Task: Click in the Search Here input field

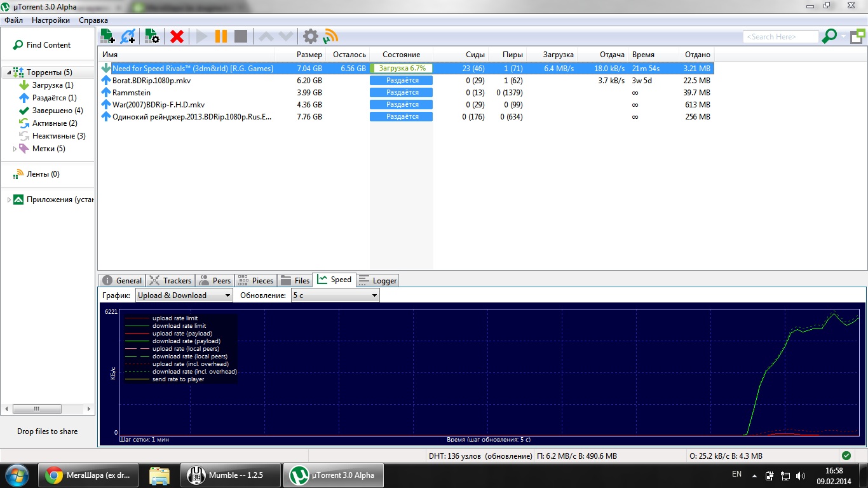Action: [x=780, y=37]
